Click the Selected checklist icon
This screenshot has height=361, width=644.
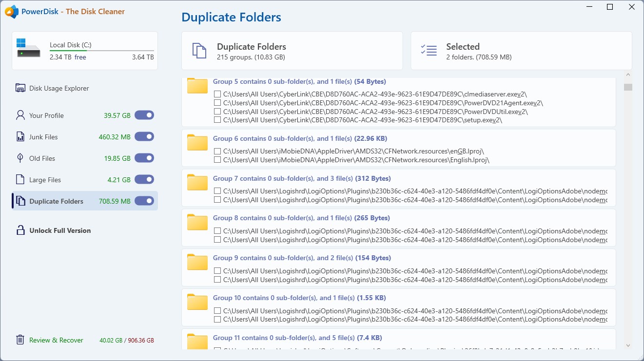429,51
